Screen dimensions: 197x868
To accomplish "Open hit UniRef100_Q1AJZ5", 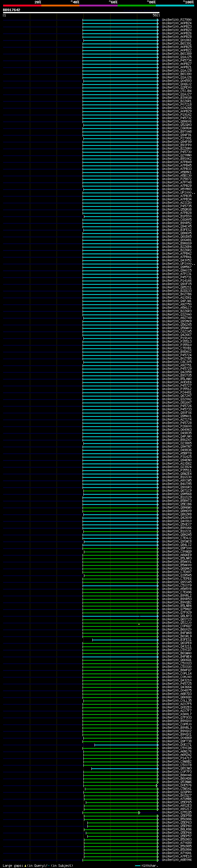I will 177,57.
